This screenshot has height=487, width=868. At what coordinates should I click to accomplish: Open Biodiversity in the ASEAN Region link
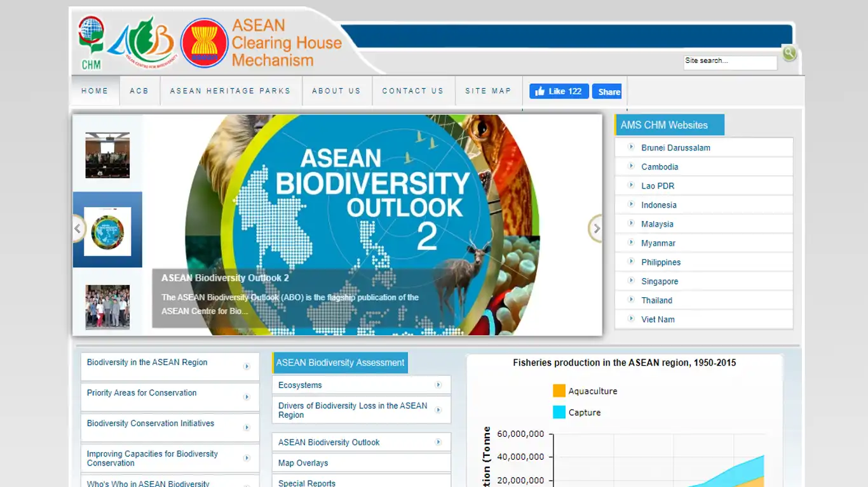[147, 362]
